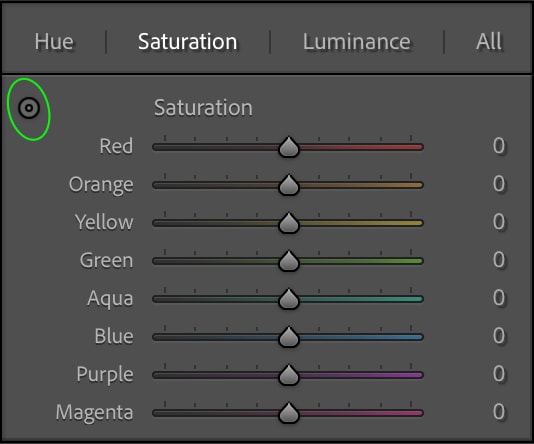Open the Luminance tab
Image resolution: width=534 pixels, height=444 pixels.
click(x=357, y=42)
